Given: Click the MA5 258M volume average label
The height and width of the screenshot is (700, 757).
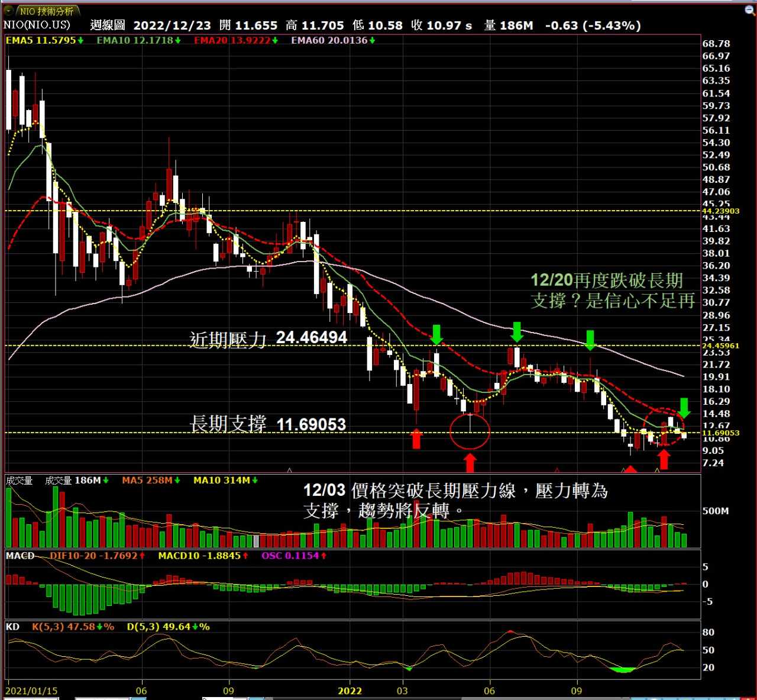Looking at the screenshot, I should pyautogui.click(x=151, y=480).
